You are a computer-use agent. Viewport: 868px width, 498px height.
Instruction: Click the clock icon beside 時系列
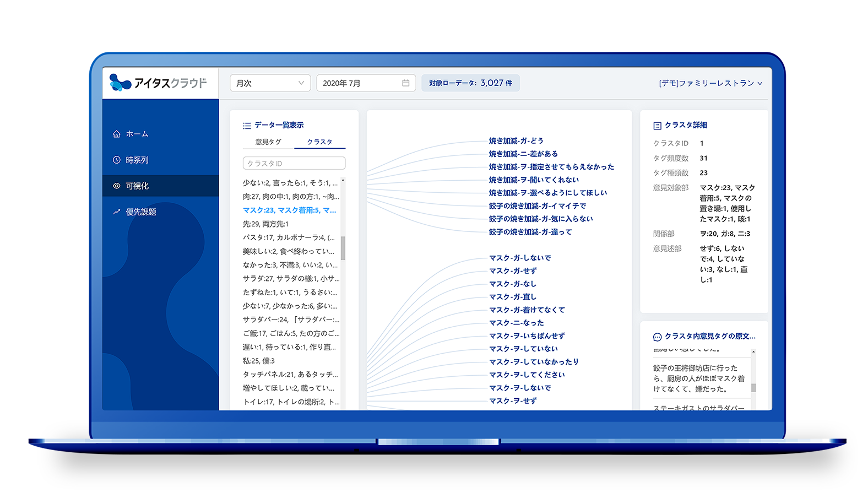point(117,160)
